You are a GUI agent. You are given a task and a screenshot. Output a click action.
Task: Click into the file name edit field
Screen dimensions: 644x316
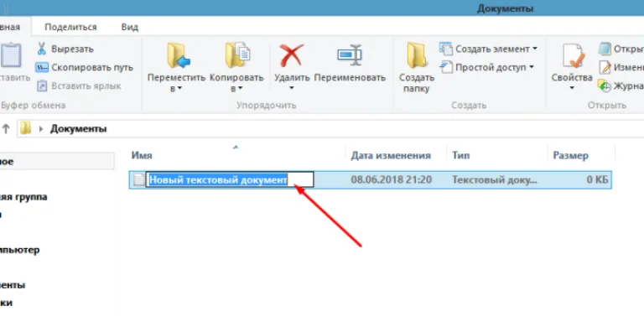pos(230,179)
